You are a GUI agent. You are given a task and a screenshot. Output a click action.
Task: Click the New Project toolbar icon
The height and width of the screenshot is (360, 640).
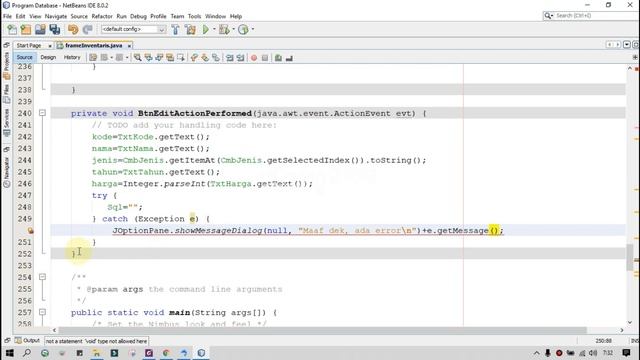click(26, 29)
